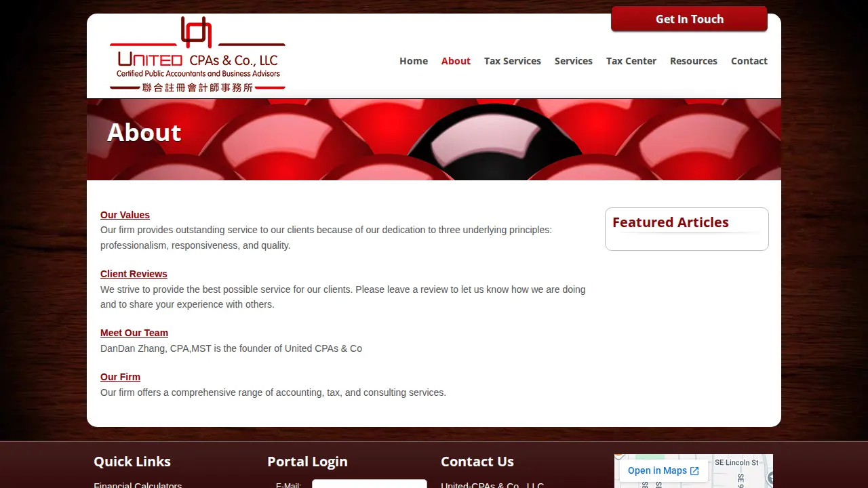Click the text about DanDan Zhang, CPA,MST
This screenshot has width=868, height=488.
click(x=231, y=348)
